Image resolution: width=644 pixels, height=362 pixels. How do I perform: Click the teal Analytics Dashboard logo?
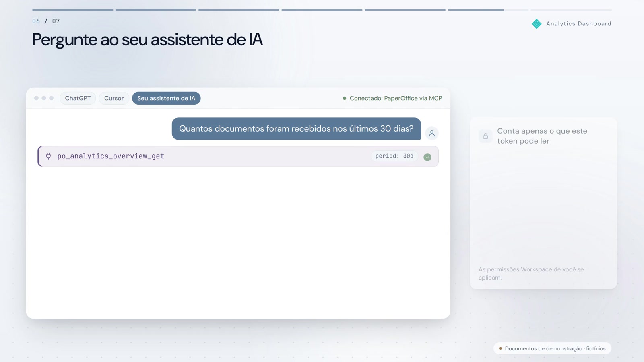click(537, 24)
